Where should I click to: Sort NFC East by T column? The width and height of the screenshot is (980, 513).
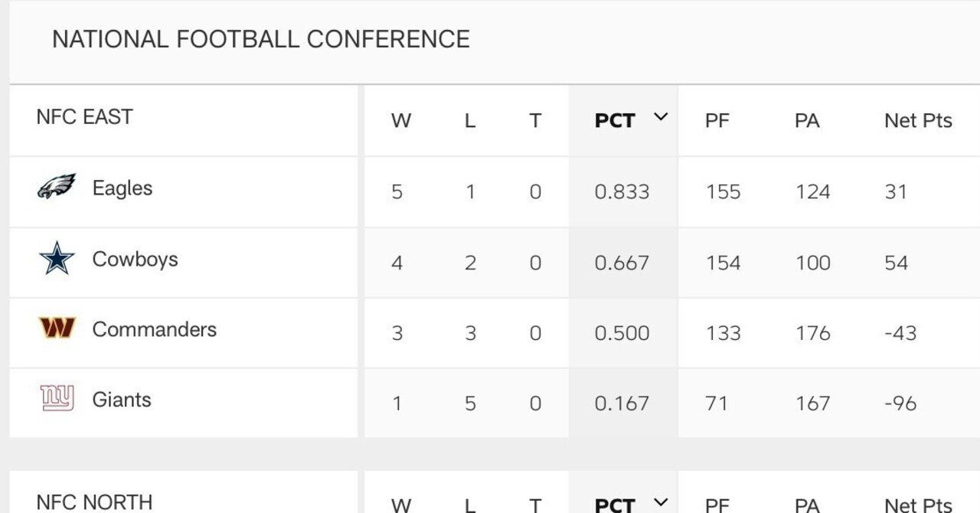tap(535, 121)
